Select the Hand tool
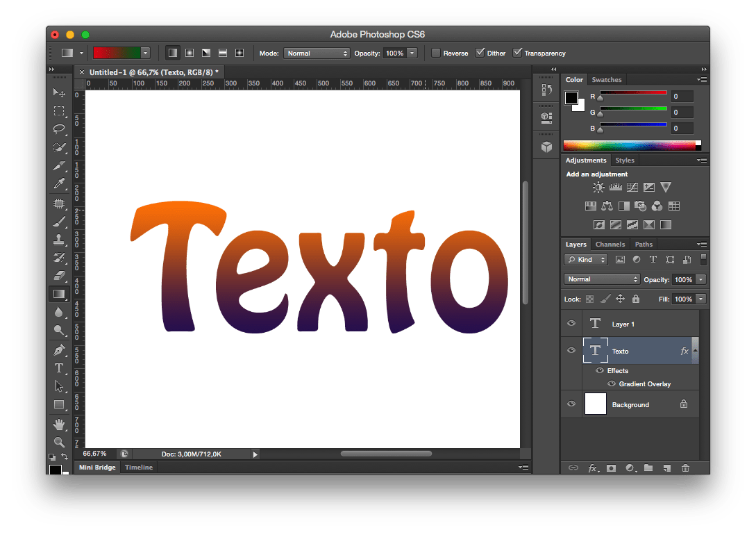This screenshot has height=537, width=756. tap(59, 424)
